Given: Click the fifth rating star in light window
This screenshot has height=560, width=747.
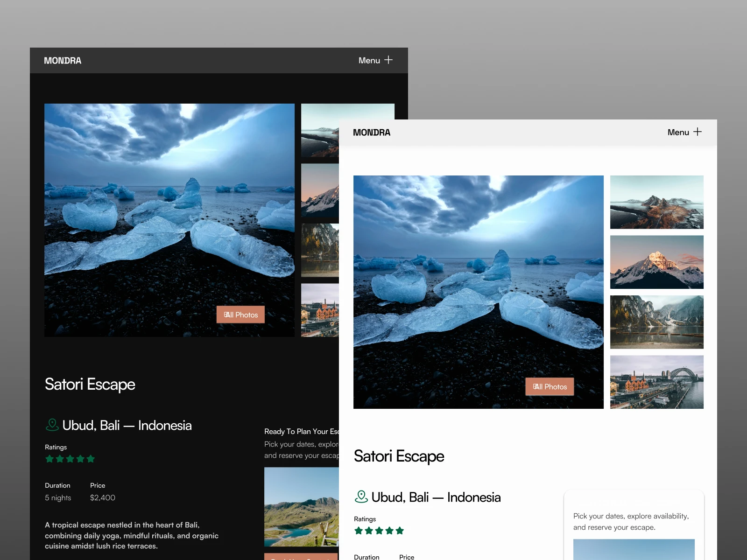Looking at the screenshot, I should 400,531.
